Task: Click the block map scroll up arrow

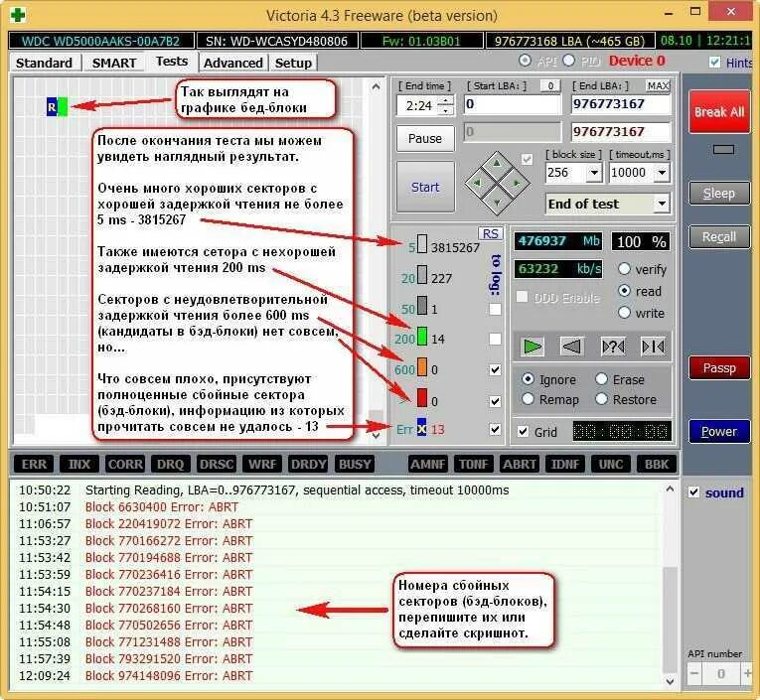Action: tap(376, 86)
